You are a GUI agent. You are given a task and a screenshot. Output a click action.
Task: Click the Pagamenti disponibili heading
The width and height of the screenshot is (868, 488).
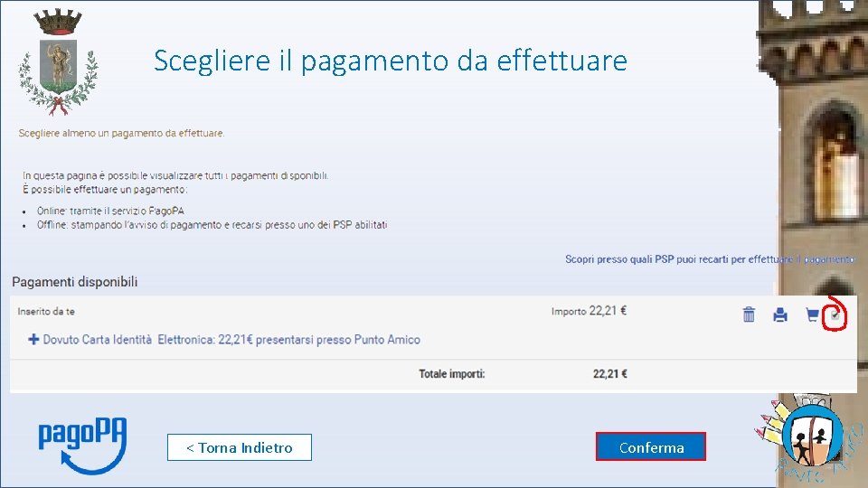coord(75,282)
